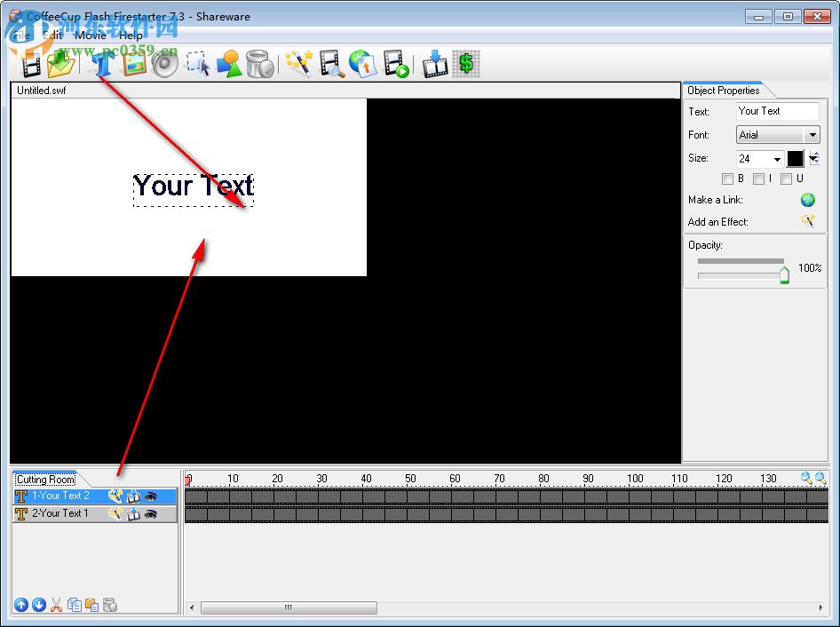Image resolution: width=840 pixels, height=627 pixels.
Task: Select the 1-Your Text 2 layer row
Action: click(x=95, y=496)
